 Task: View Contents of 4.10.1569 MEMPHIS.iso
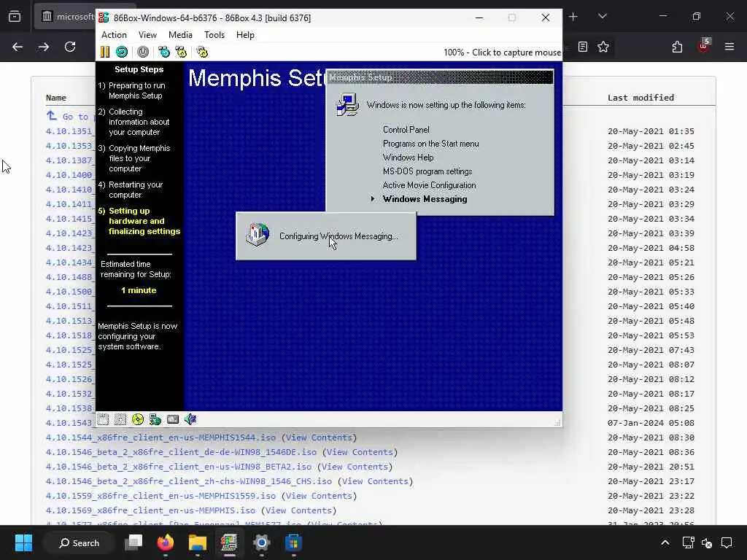[x=298, y=510]
